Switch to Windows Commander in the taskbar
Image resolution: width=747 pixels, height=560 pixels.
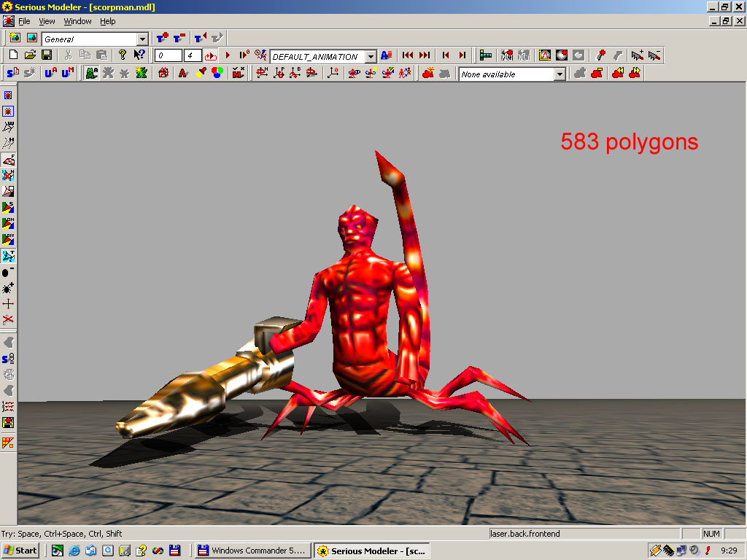coord(252,551)
